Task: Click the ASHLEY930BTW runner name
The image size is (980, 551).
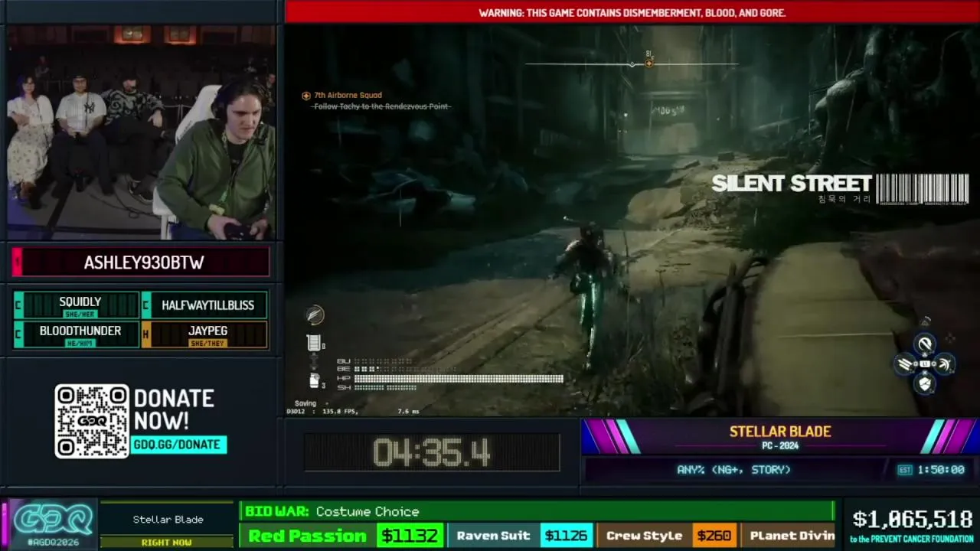Action: [144, 262]
